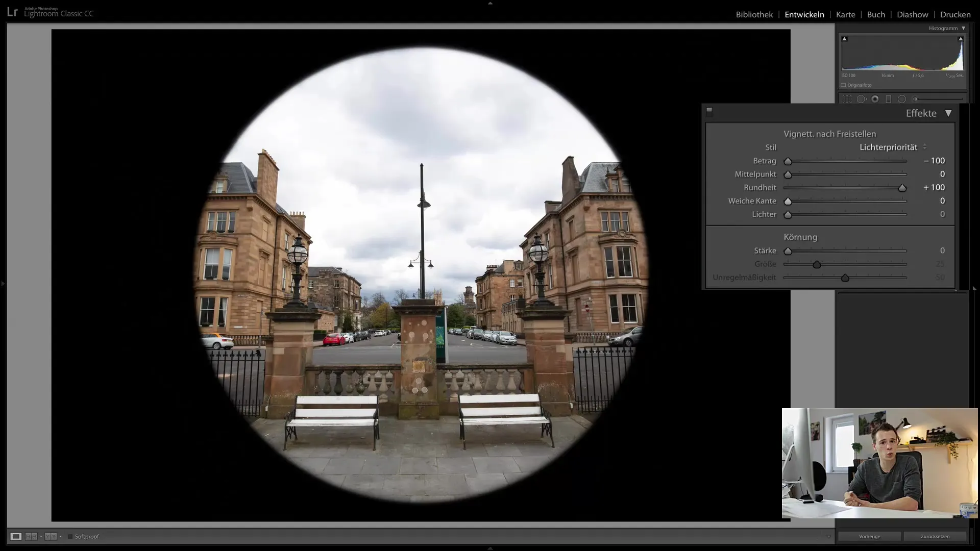Click the Mittelpunkt slider handle
The width and height of the screenshot is (980, 551).
pos(788,174)
